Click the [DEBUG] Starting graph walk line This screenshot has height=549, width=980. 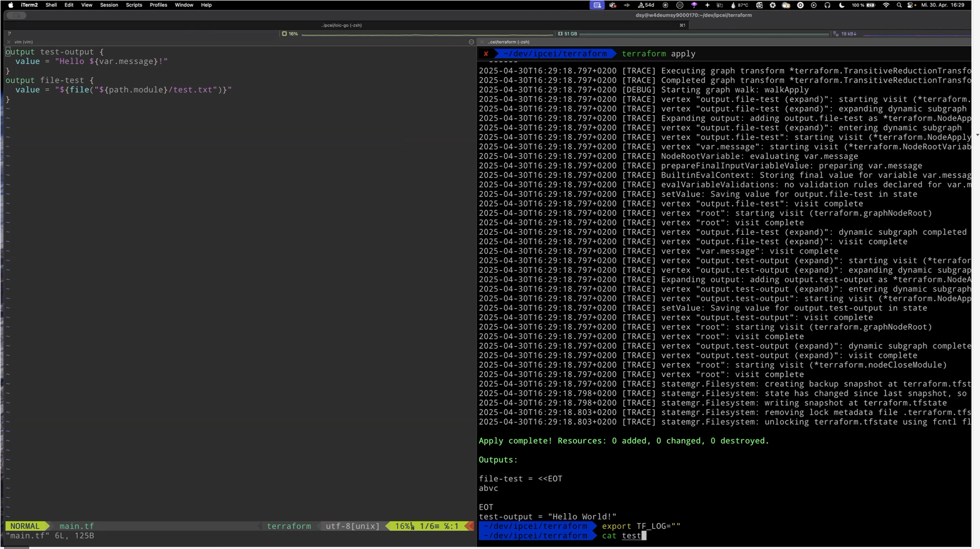tap(644, 90)
